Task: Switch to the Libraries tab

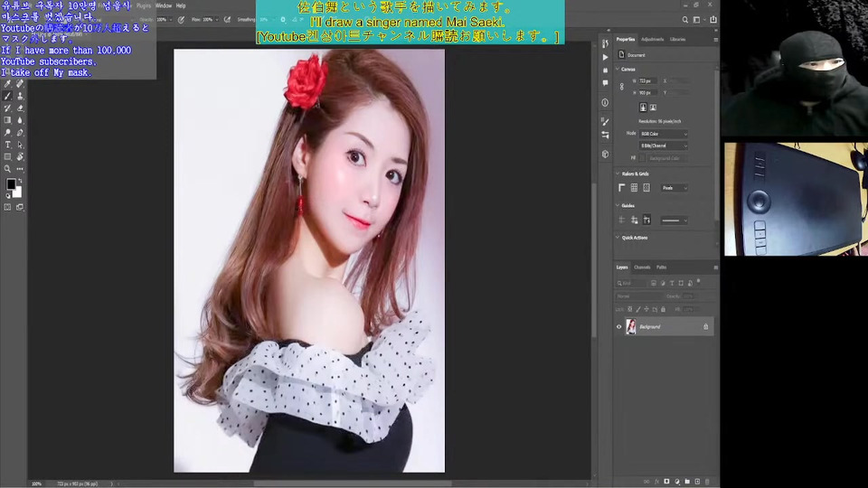Action: tap(677, 39)
